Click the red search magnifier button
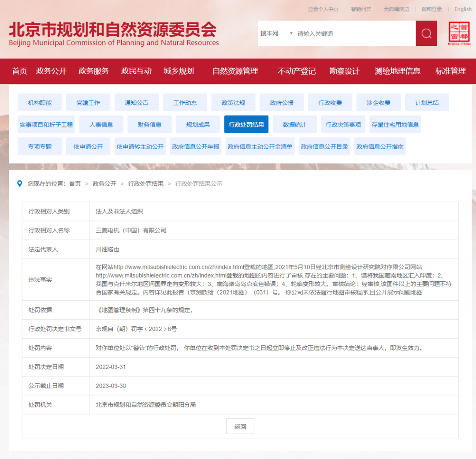The width and height of the screenshot is (476, 459). pos(426,34)
